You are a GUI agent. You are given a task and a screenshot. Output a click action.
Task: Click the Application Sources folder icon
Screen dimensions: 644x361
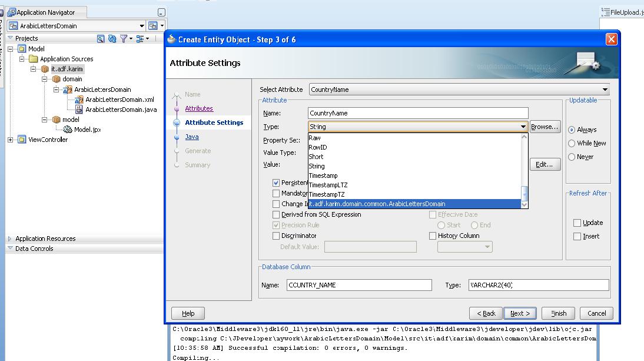coord(34,59)
